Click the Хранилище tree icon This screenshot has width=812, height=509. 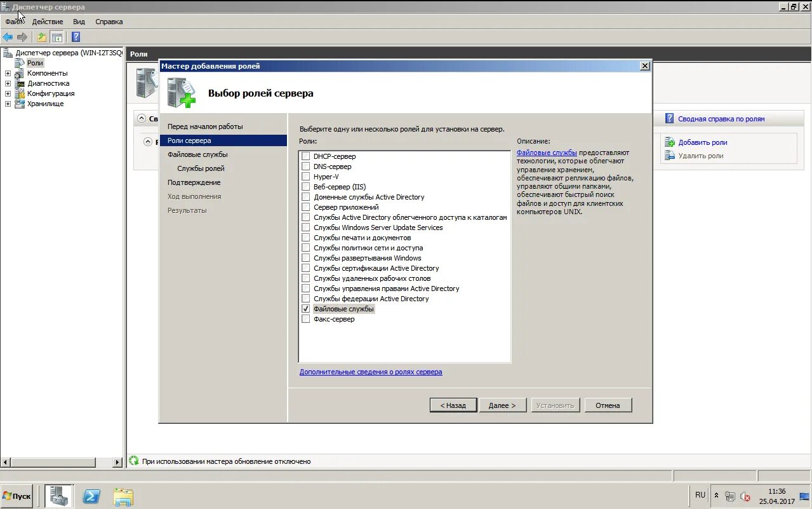pos(20,104)
